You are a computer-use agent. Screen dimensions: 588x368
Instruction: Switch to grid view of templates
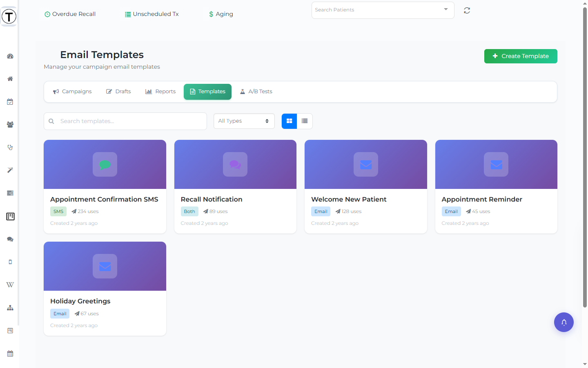pyautogui.click(x=290, y=121)
